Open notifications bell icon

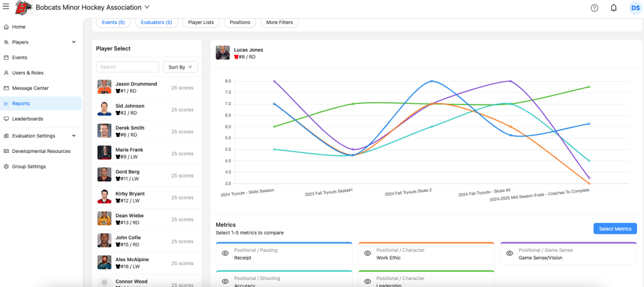pyautogui.click(x=613, y=8)
